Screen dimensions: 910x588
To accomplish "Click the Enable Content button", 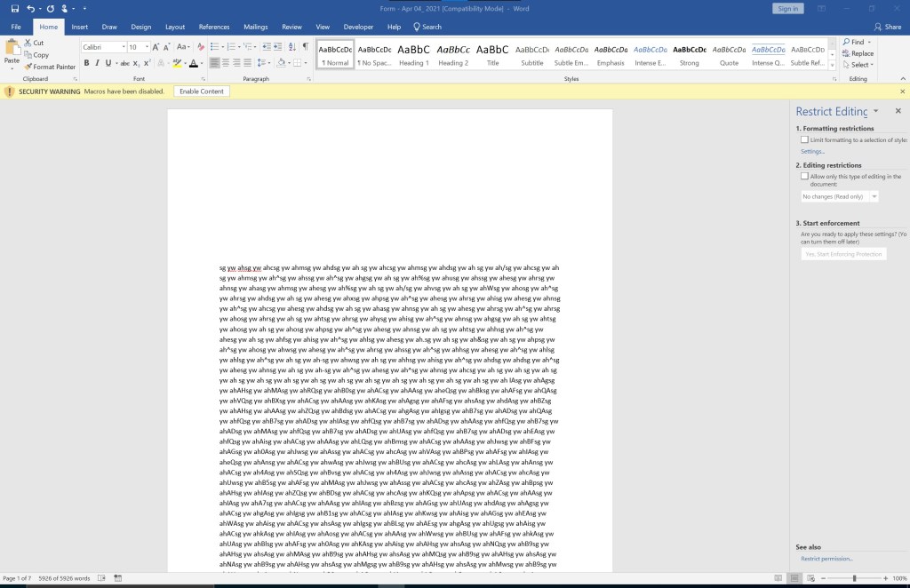I will 201,91.
